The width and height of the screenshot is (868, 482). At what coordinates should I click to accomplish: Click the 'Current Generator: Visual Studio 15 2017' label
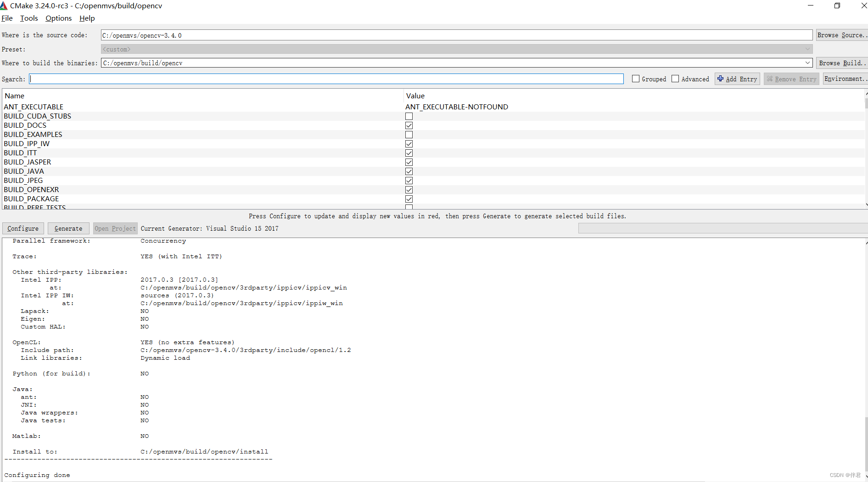coord(209,228)
